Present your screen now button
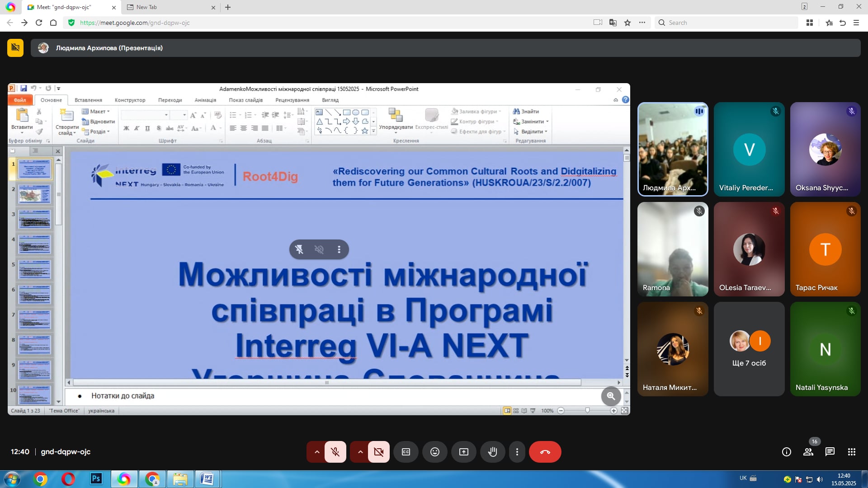Screen dimensions: 868x488 [x=464, y=452]
